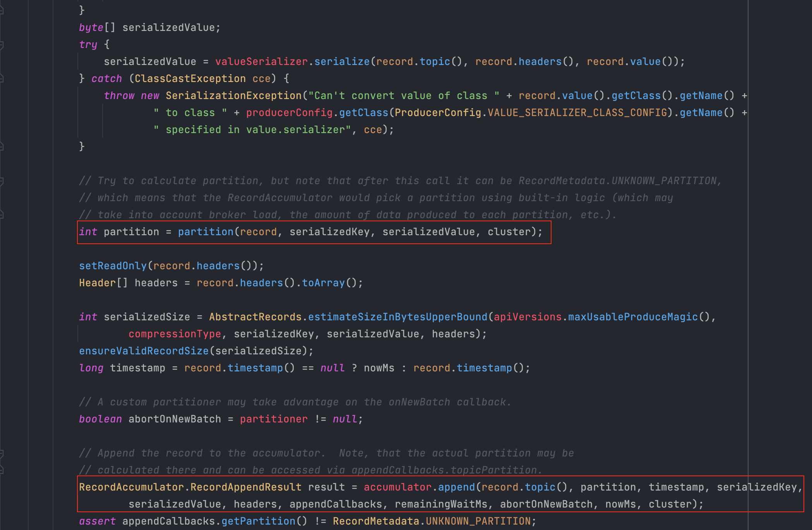Click fold marker at 'calculated there' comment line

click(2, 470)
